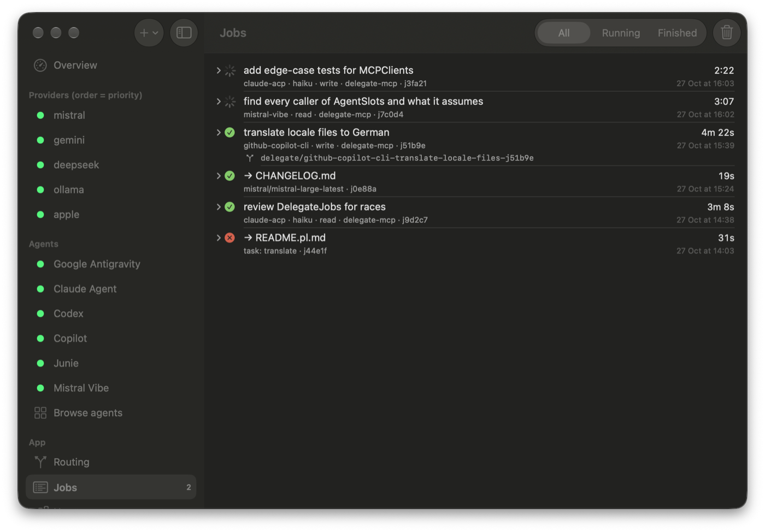Image resolution: width=765 pixels, height=532 pixels.
Task: Click timestamp 27 Oct at 14:03
Action: 705,251
